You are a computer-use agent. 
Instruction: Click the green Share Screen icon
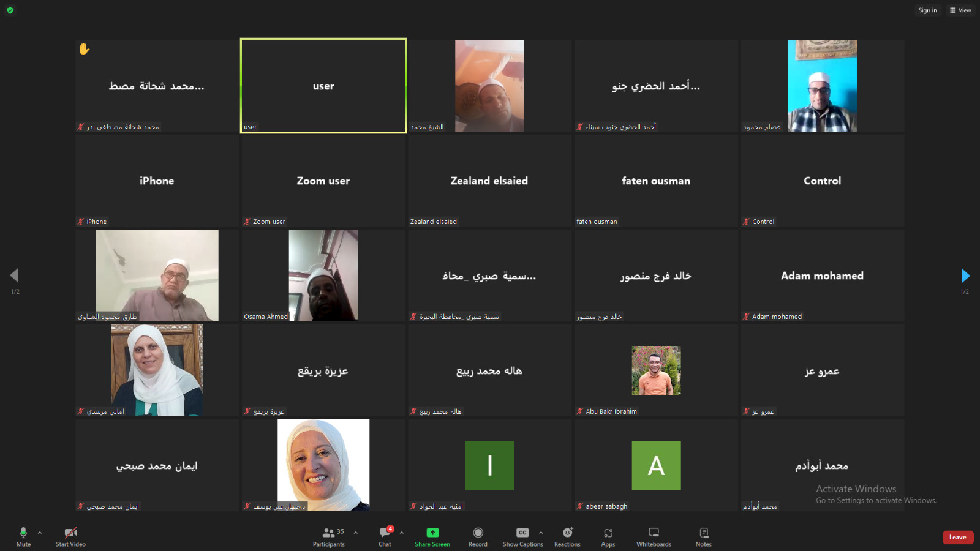[x=432, y=533]
